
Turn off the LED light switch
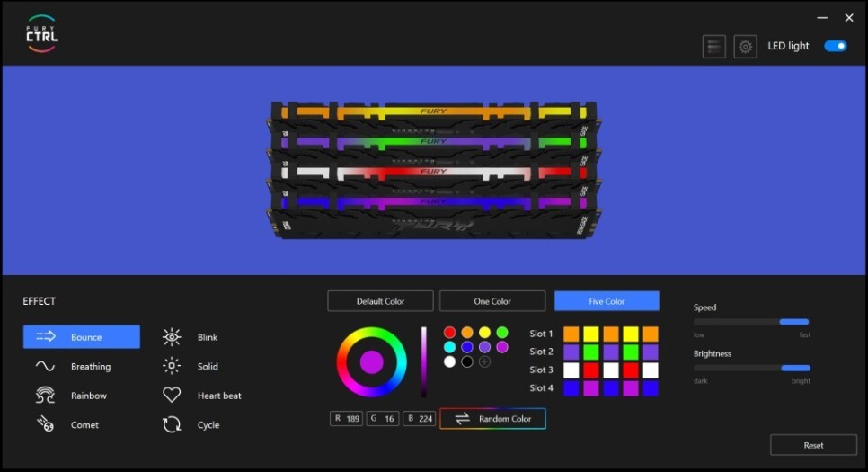point(836,46)
